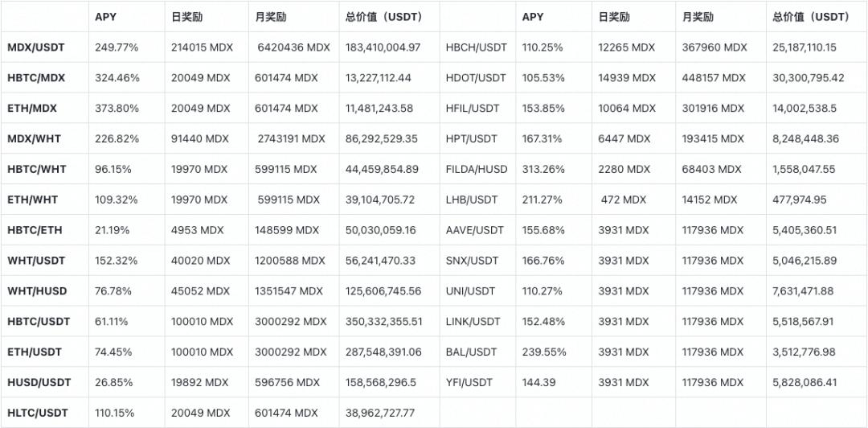Click the HLTC/USDT row label
868x428 pixels.
point(39,413)
